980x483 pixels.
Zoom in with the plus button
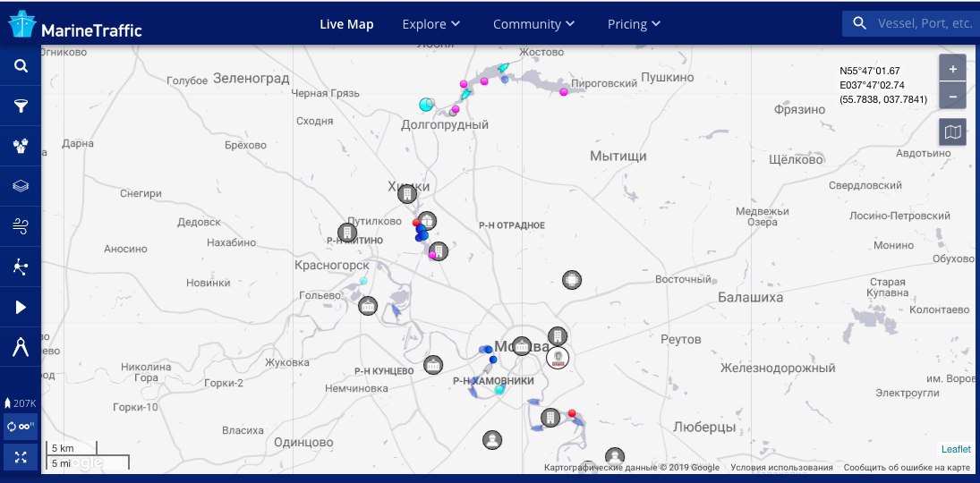coord(952,69)
